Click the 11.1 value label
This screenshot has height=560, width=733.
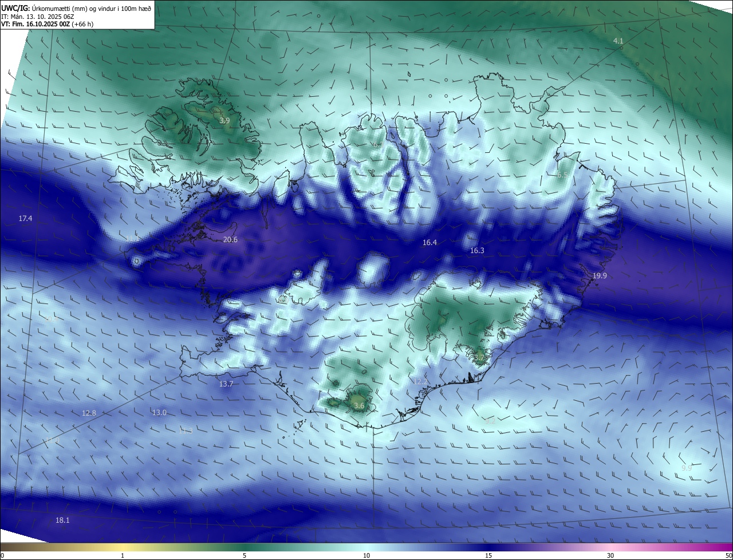tap(132, 238)
